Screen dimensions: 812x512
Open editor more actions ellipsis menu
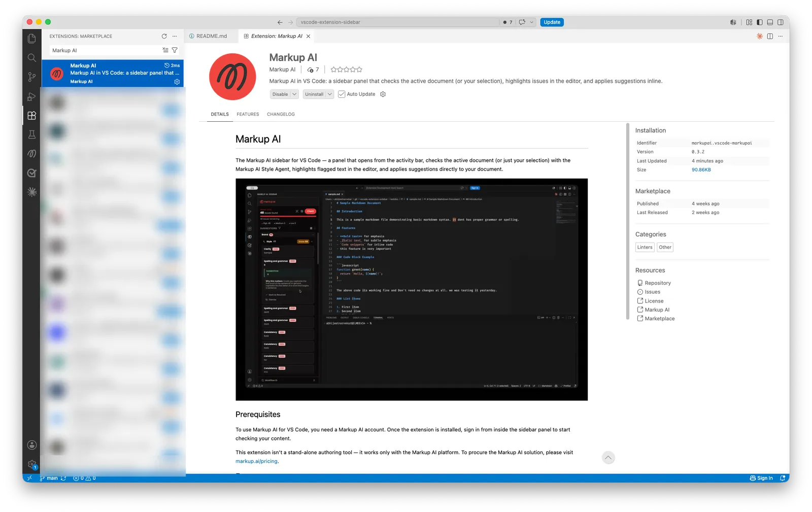click(x=780, y=36)
